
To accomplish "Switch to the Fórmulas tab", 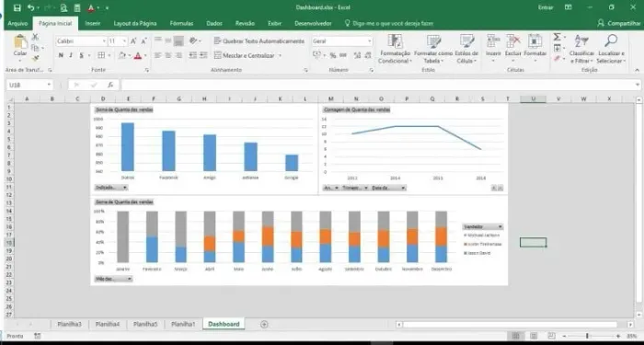I will pyautogui.click(x=181, y=24).
